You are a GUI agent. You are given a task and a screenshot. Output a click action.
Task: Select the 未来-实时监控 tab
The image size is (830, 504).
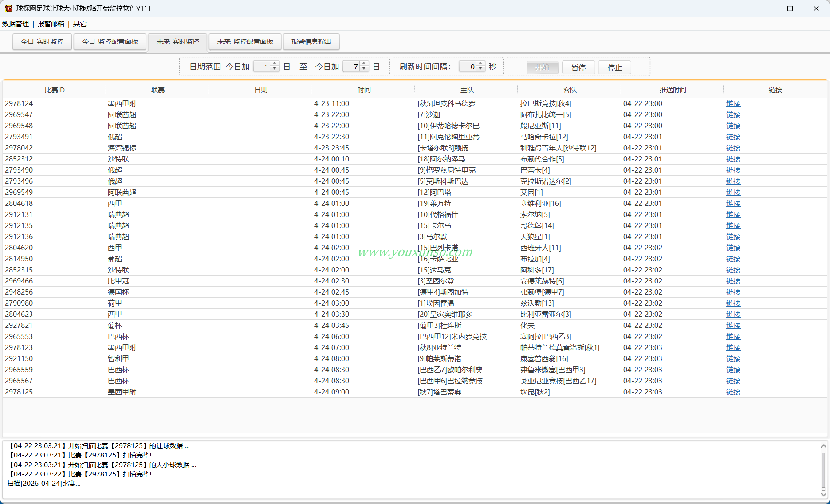[177, 42]
